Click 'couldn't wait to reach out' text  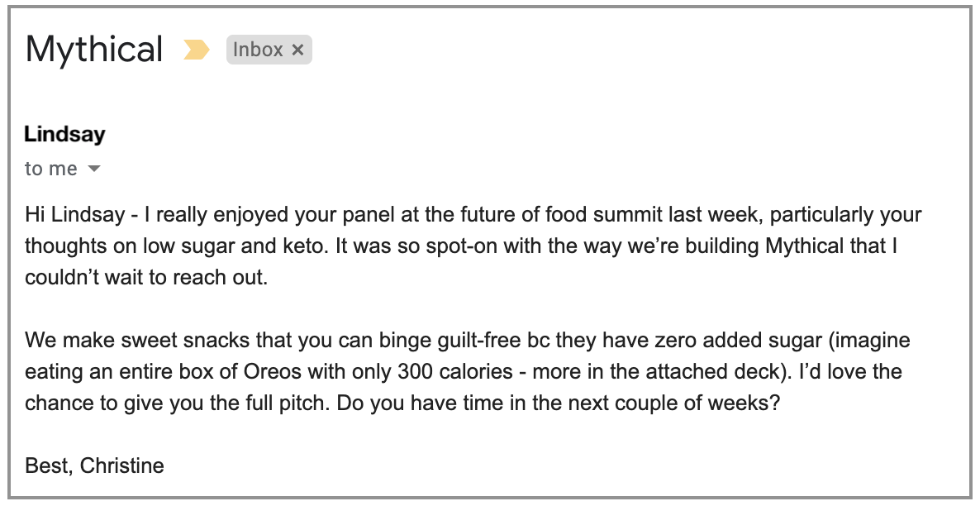(146, 277)
